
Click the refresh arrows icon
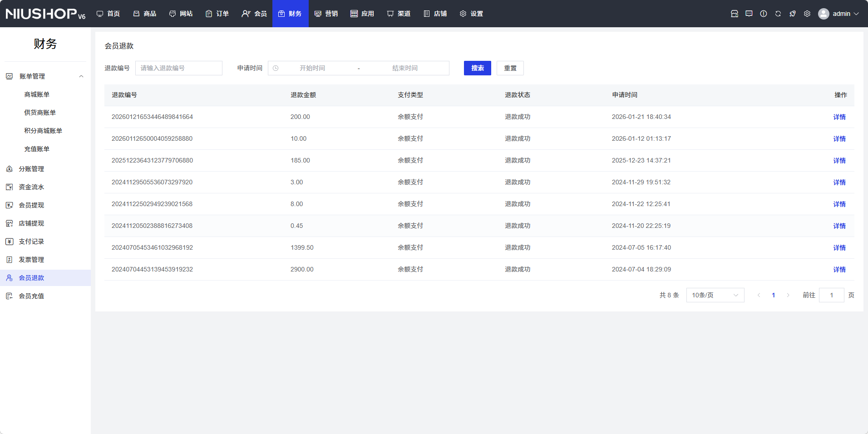(778, 14)
